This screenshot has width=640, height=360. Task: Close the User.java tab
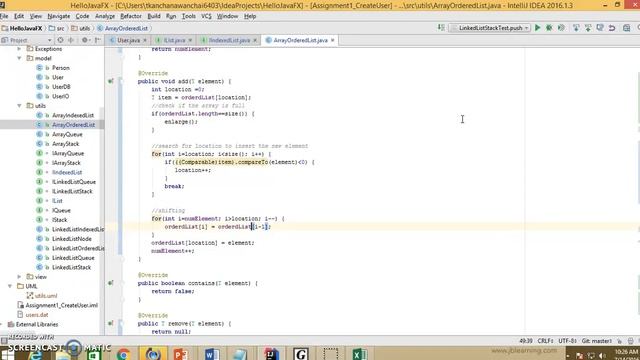click(145, 40)
